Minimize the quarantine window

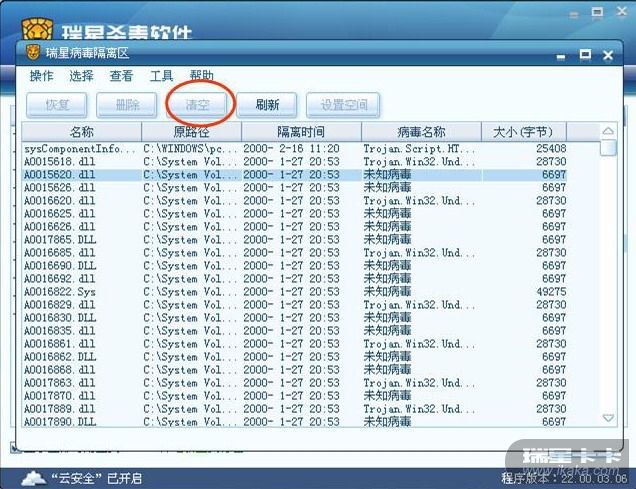pos(561,56)
